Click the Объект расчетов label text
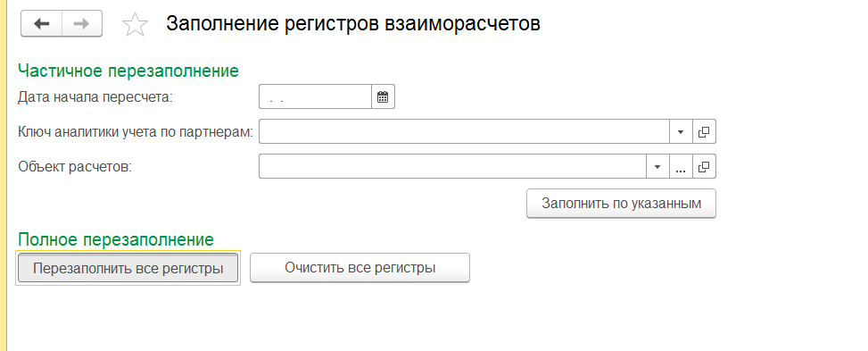 (75, 166)
